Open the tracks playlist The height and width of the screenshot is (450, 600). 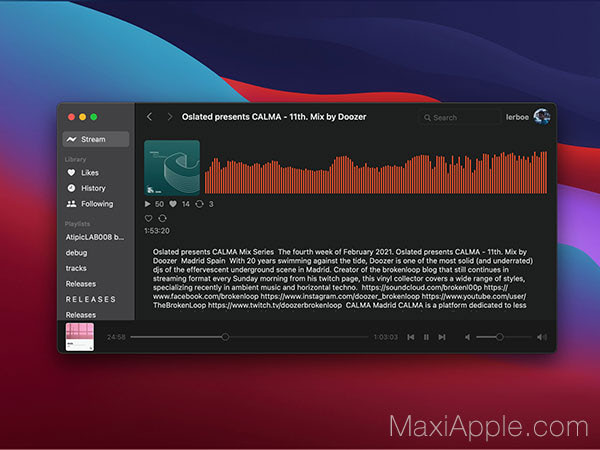(76, 268)
